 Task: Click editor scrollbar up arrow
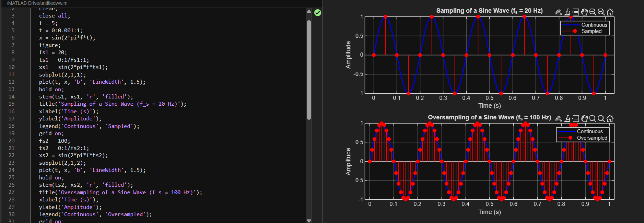pyautogui.click(x=309, y=11)
